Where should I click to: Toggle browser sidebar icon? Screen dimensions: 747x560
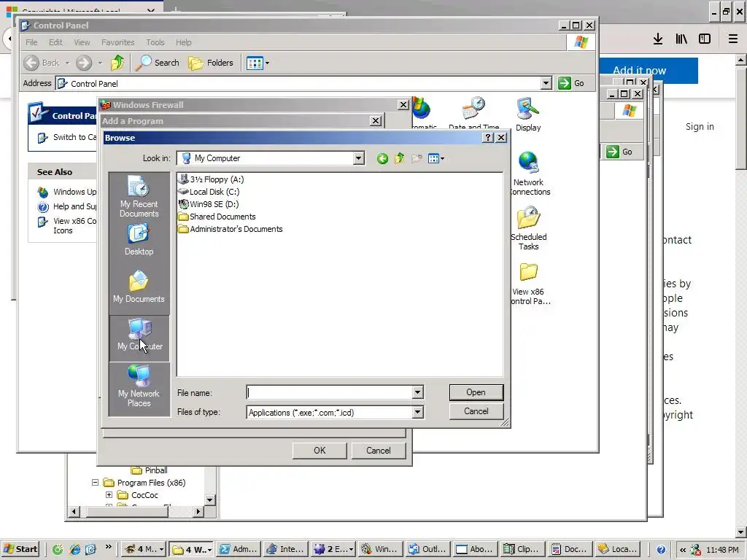point(705,39)
